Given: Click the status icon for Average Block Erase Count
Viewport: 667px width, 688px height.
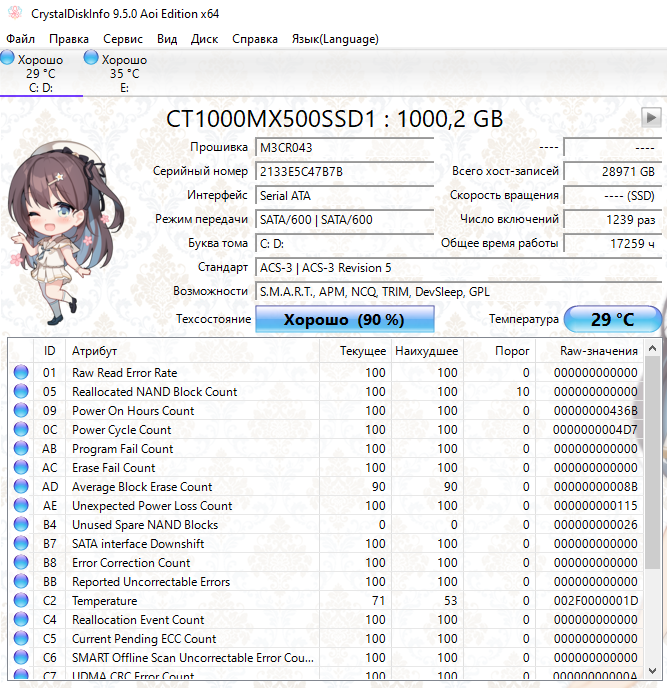Looking at the screenshot, I should [x=21, y=487].
